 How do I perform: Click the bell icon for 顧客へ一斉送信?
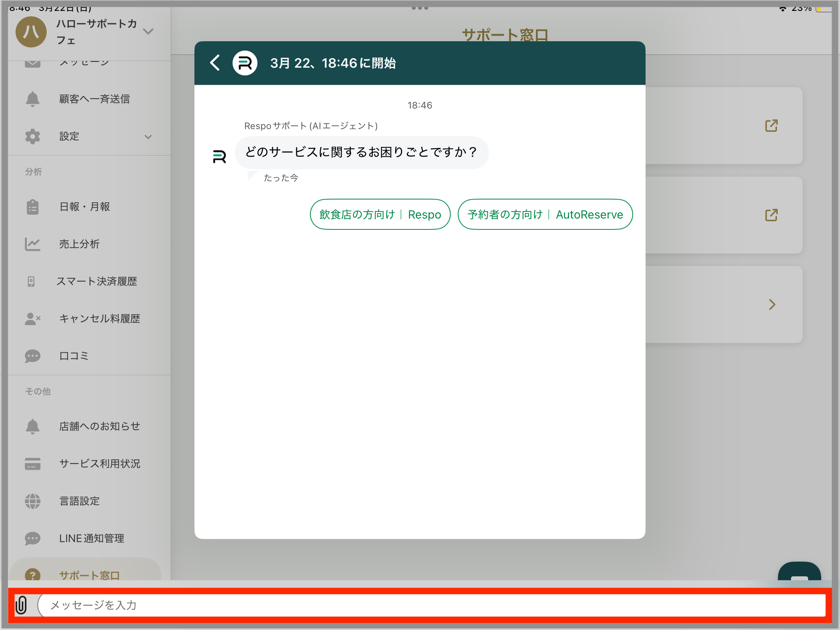(33, 99)
